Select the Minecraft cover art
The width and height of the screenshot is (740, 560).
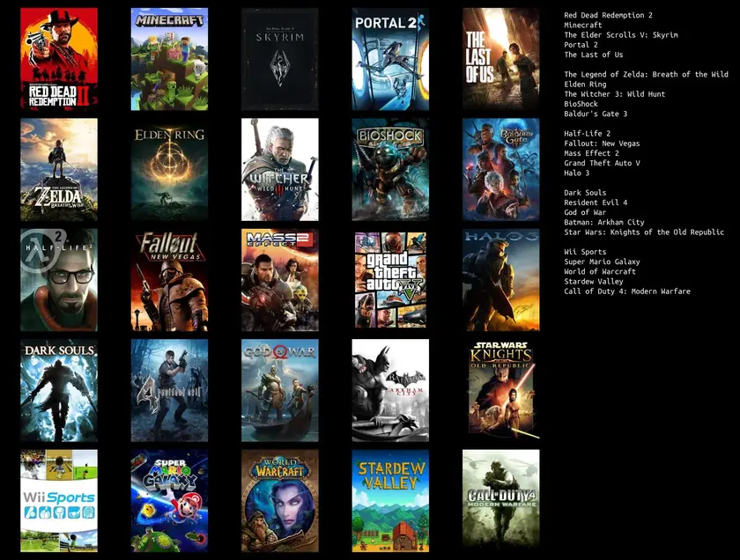(x=169, y=59)
